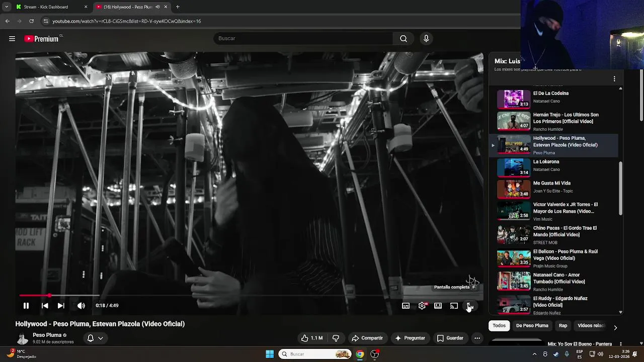Show more filter chips with right arrow
The height and width of the screenshot is (362, 644).
click(x=615, y=328)
